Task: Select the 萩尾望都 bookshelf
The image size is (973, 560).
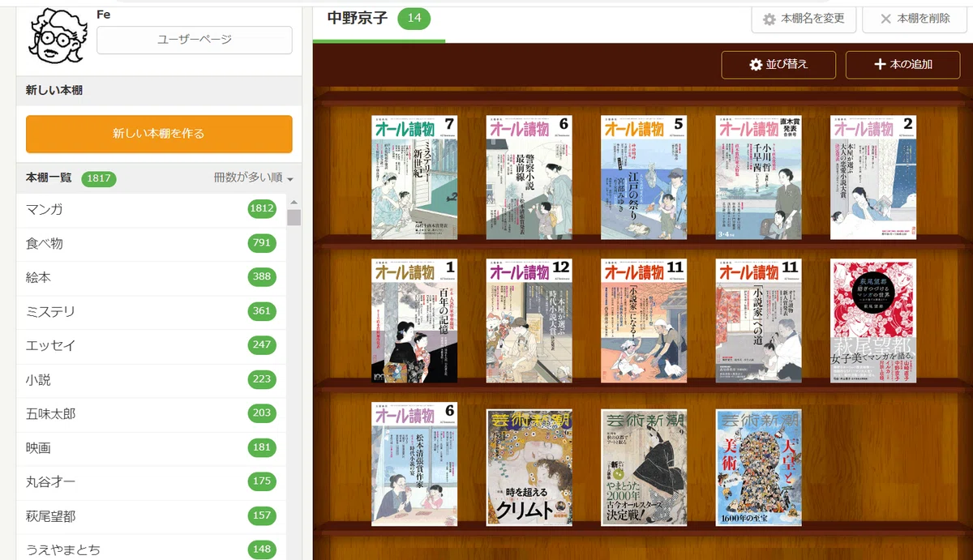Action: pyautogui.click(x=151, y=516)
